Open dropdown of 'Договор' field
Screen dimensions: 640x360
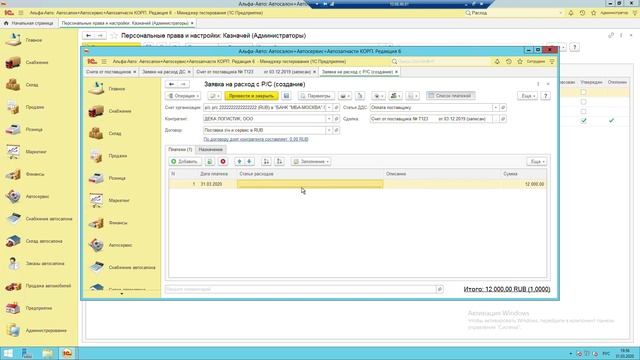(x=329, y=130)
